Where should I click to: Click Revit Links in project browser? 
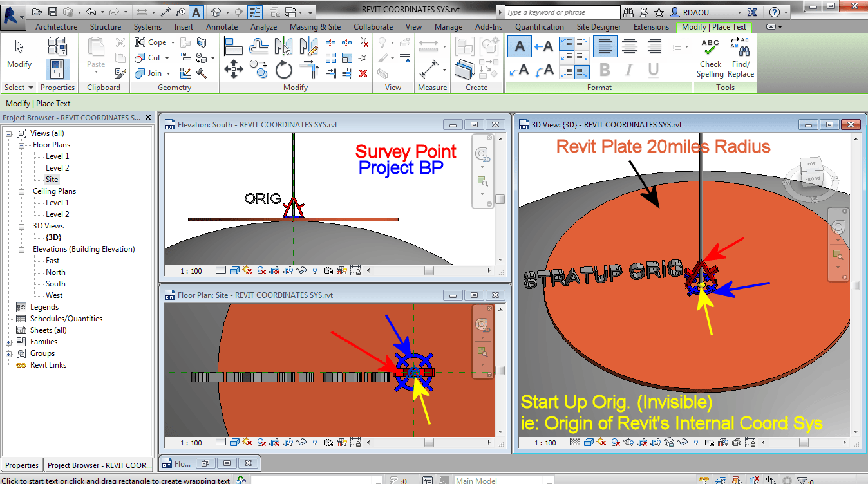point(48,365)
